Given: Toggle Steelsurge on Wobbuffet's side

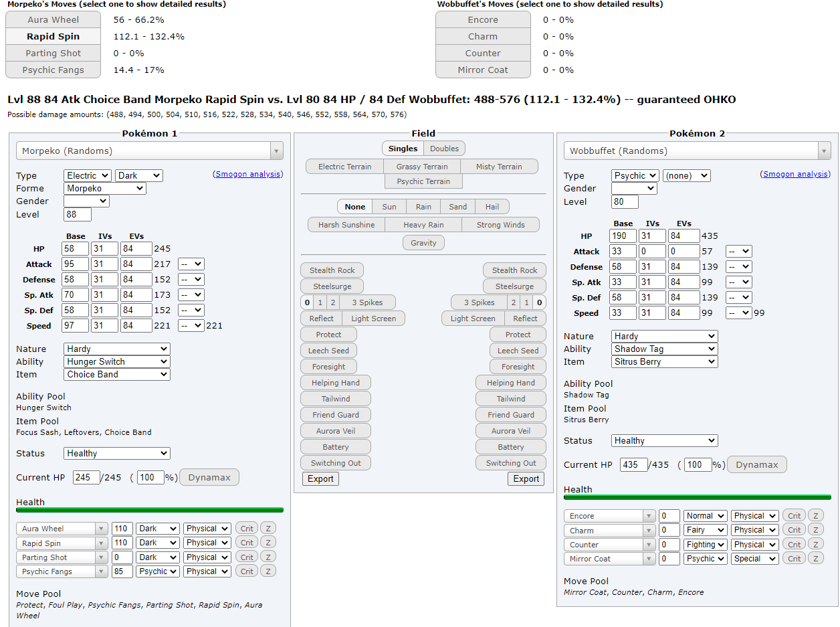Looking at the screenshot, I should coord(514,286).
